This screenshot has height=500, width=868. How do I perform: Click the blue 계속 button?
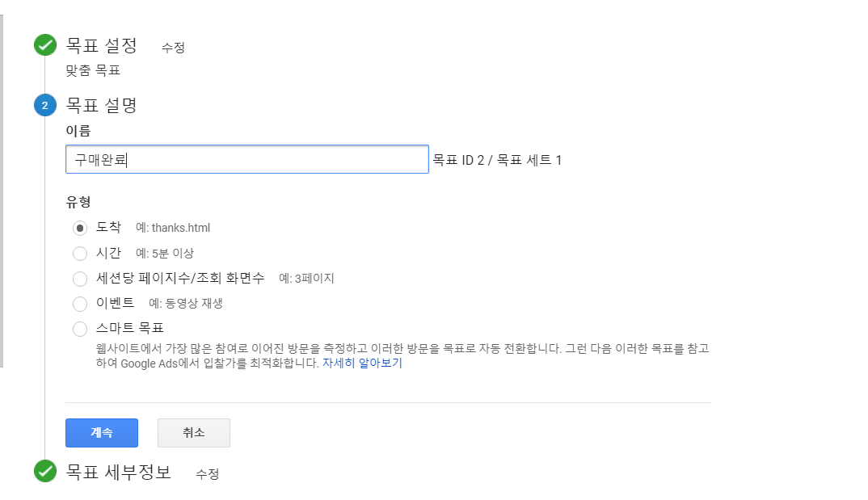click(102, 432)
